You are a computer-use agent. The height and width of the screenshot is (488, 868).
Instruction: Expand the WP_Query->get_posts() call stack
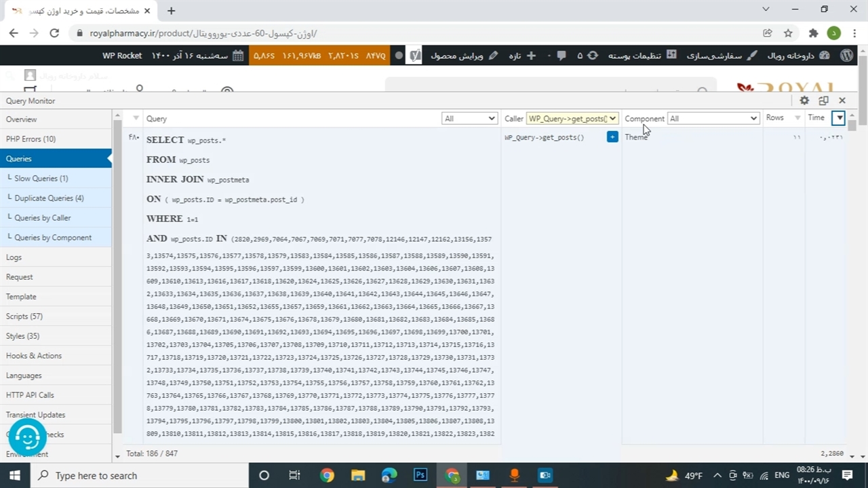coord(612,137)
